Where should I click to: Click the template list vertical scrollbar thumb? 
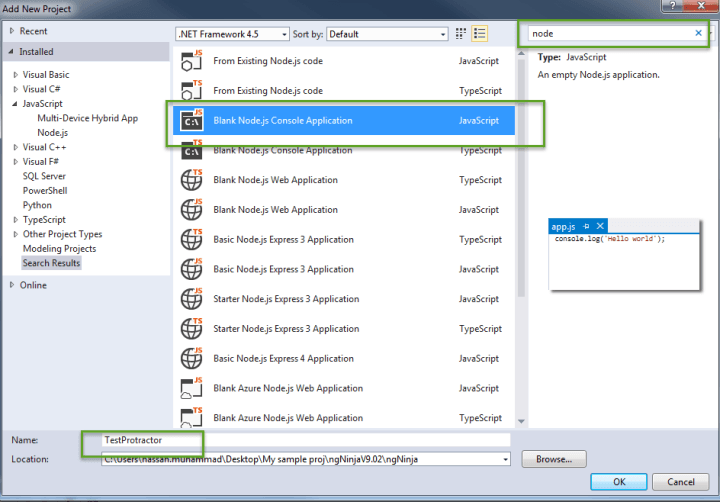click(521, 177)
